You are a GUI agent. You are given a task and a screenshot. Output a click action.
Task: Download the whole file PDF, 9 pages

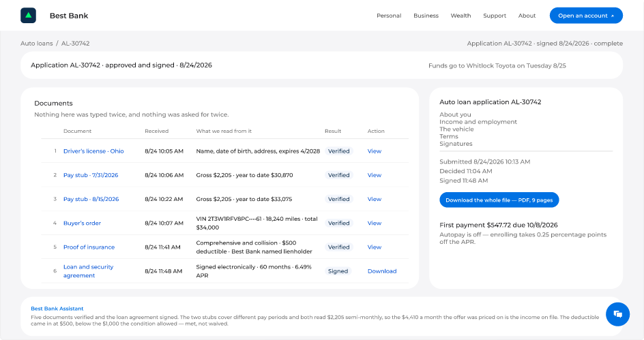coord(499,200)
